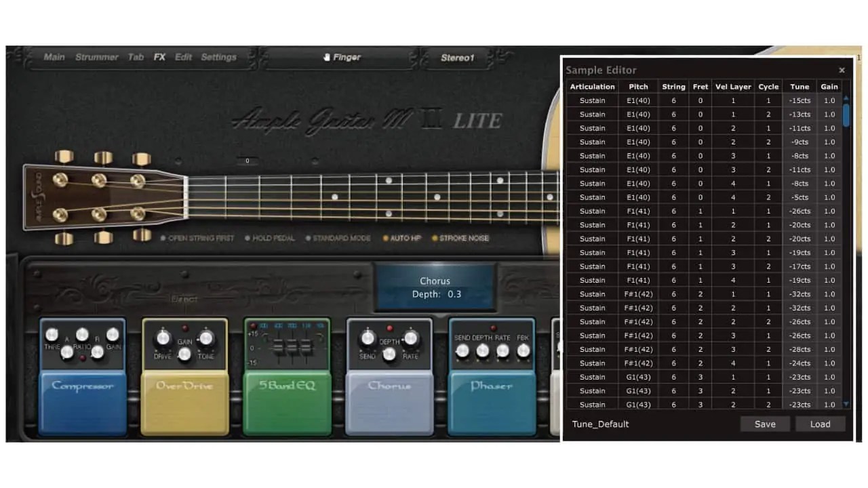Click the OverDrive TONE knob
868x488 pixels.
[206, 338]
